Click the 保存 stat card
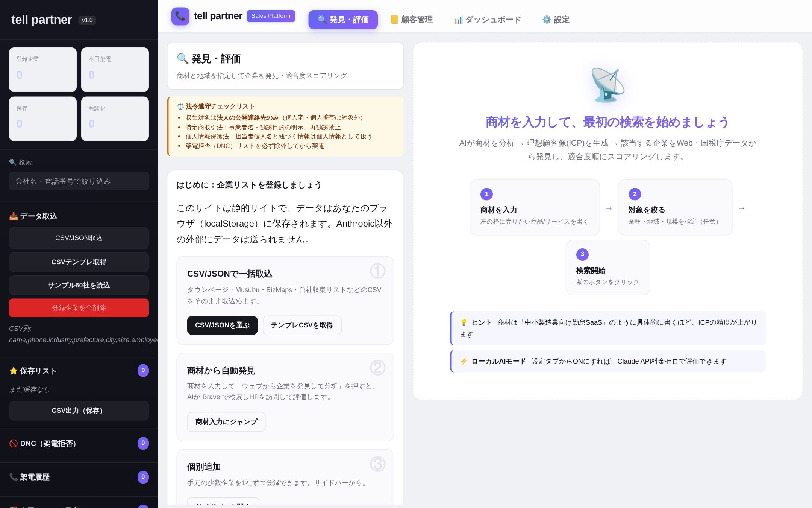Image resolution: width=812 pixels, height=508 pixels. (x=43, y=119)
